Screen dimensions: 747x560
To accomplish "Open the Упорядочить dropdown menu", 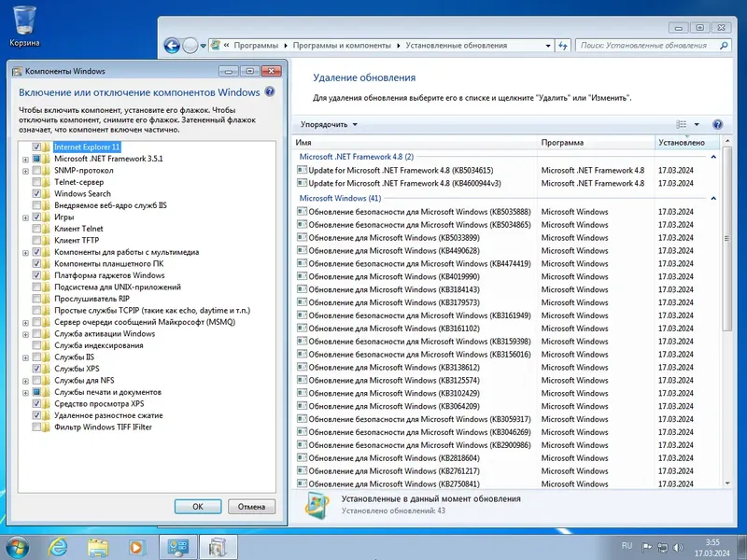I will coord(326,124).
